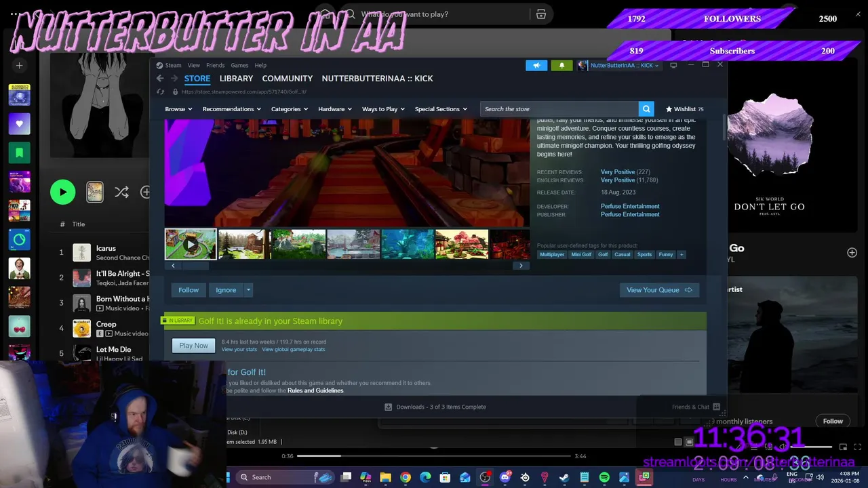
Task: Click View Your Queue button
Action: (x=659, y=290)
